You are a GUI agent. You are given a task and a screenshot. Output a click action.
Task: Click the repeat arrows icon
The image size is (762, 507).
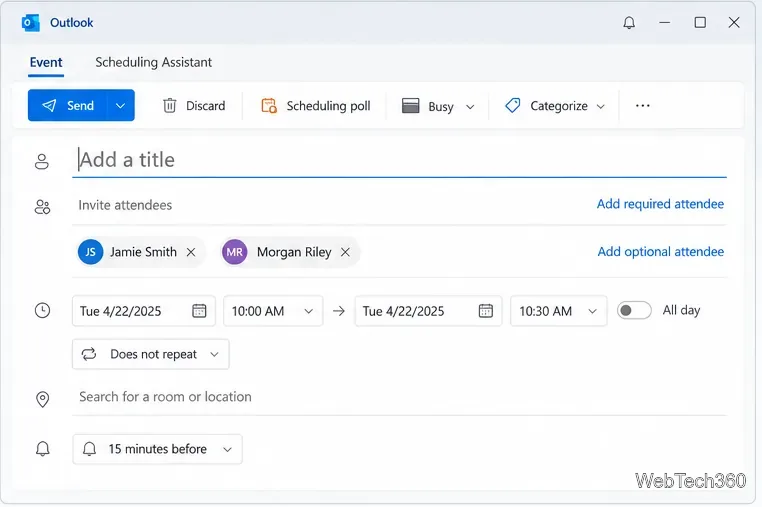pos(89,354)
